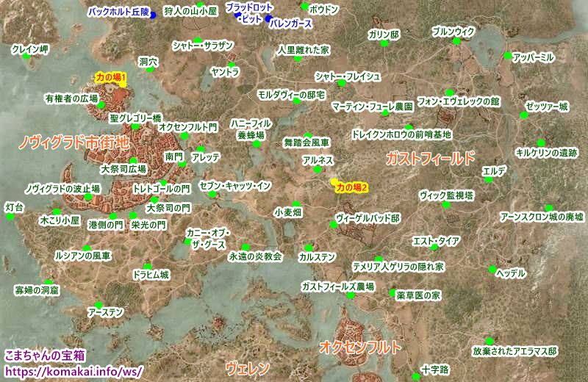Screen dimensions: 588x382
Task: Click green marker for 永遠の炎教会
Action: tap(245, 246)
